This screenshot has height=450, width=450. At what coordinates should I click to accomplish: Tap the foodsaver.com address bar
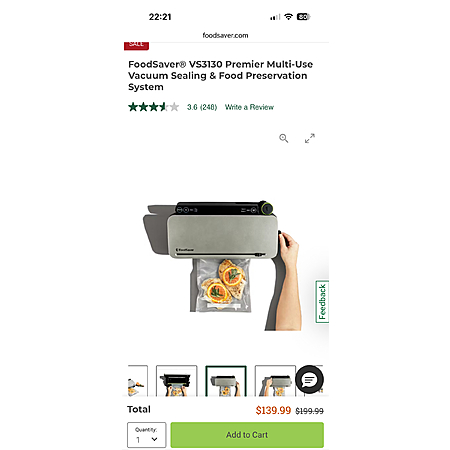(x=225, y=35)
